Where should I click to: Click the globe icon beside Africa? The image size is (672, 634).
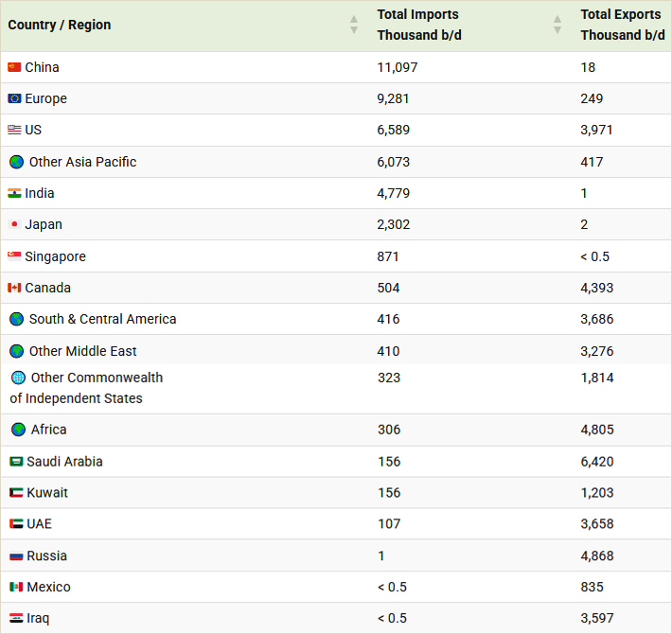18,430
